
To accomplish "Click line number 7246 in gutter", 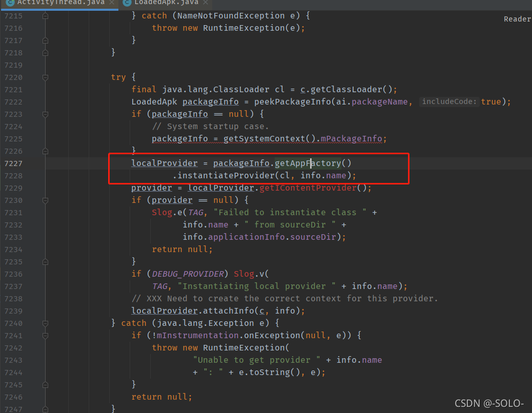I will point(13,397).
